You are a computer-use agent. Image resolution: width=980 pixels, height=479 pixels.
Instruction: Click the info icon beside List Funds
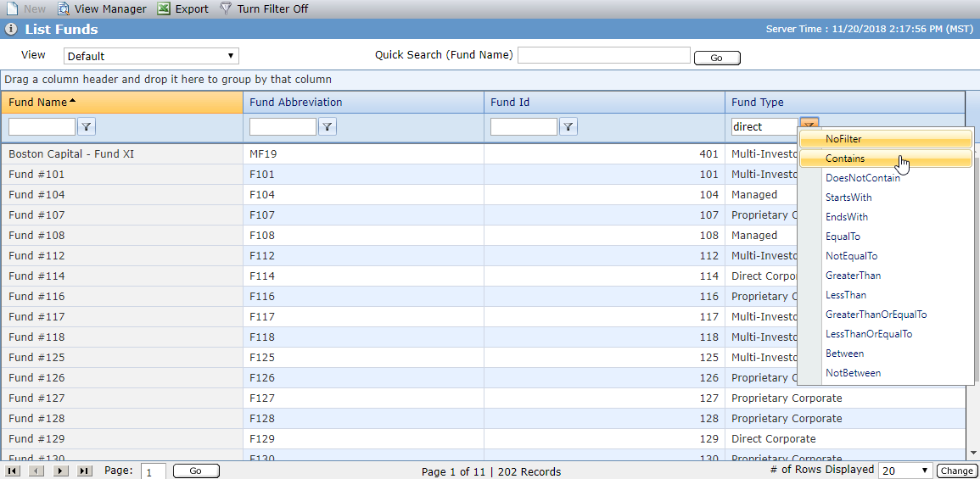pyautogui.click(x=11, y=30)
